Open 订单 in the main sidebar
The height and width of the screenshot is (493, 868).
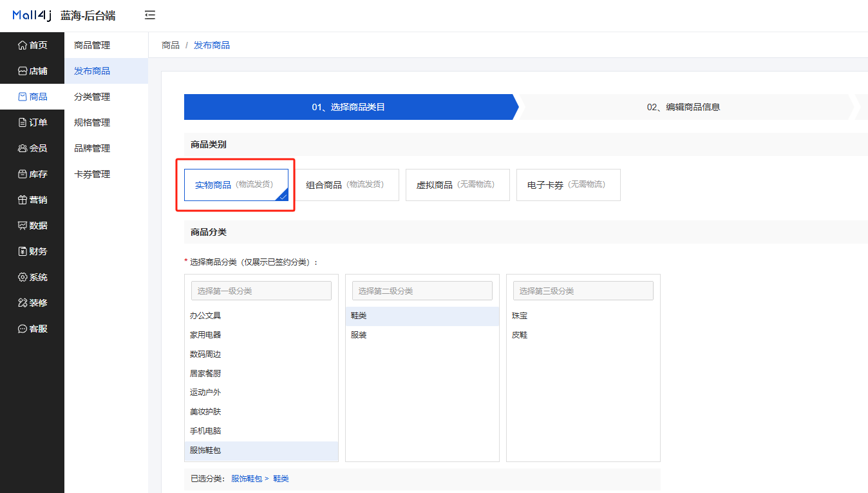32,122
